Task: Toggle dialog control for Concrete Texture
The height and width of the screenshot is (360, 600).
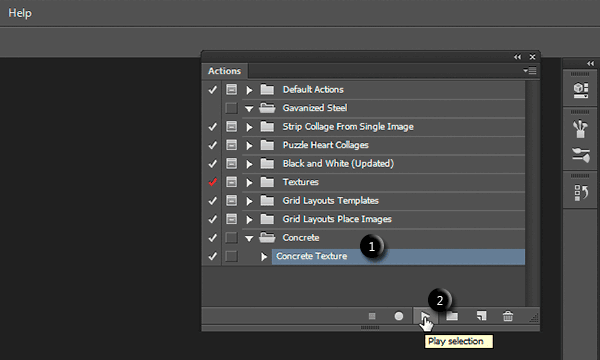Action: point(231,256)
